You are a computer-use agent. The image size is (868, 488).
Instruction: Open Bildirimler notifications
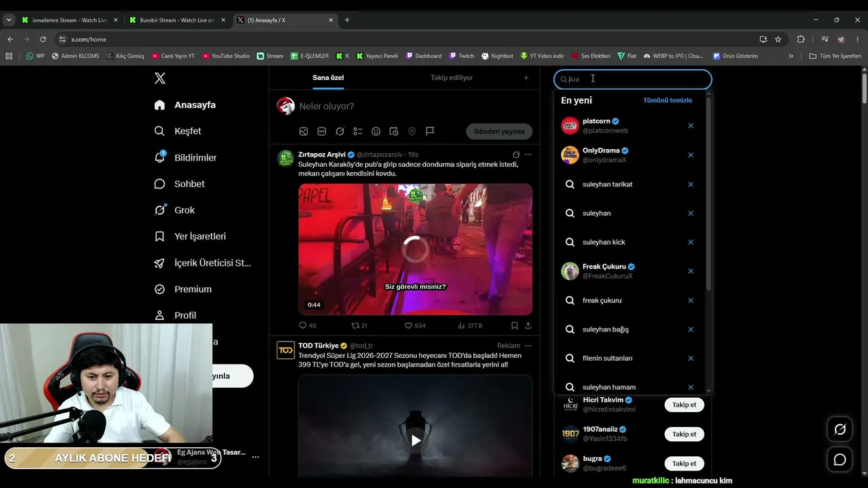click(185, 157)
